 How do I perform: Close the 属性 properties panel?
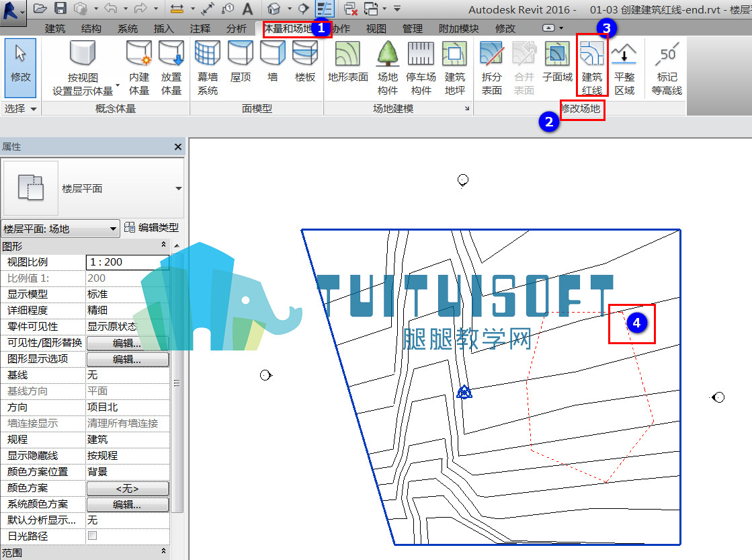[178, 147]
